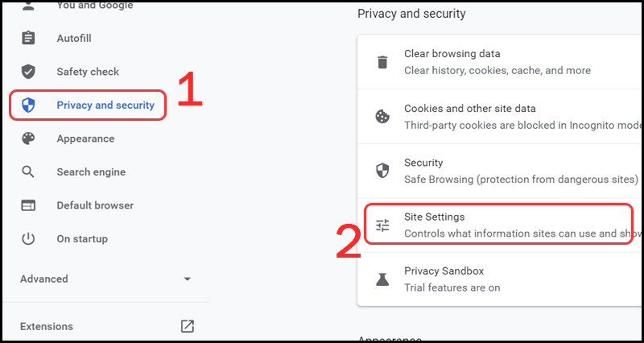
Task: Click the Privacy and security shield icon
Action: click(28, 105)
